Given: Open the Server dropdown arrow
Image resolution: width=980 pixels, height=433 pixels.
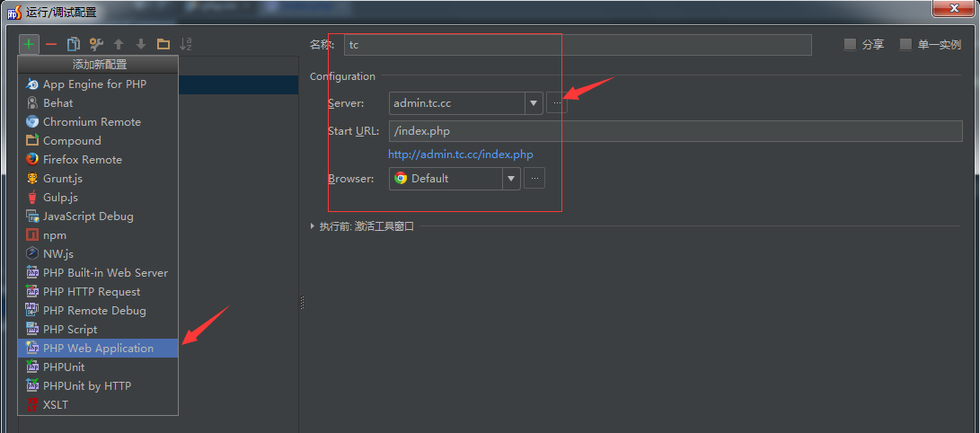Looking at the screenshot, I should (534, 103).
